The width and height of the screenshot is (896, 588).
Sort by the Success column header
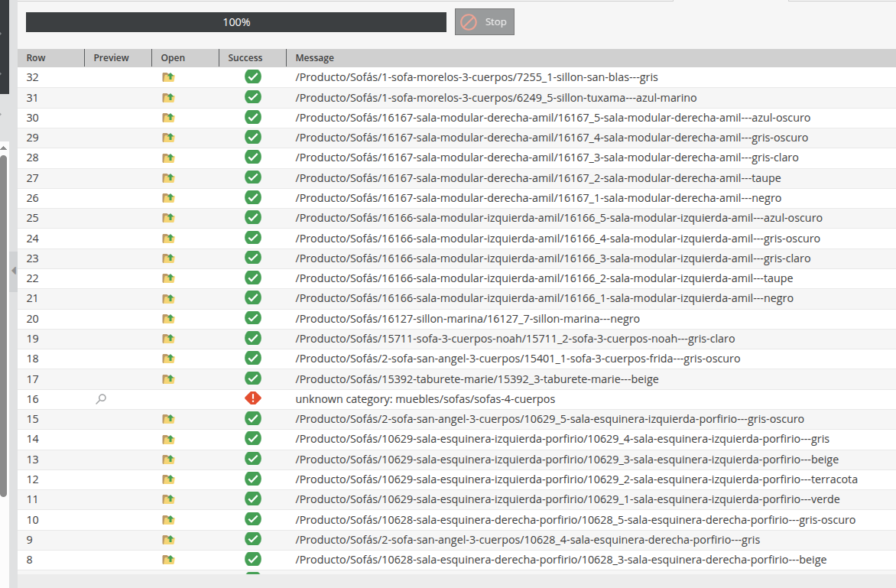click(245, 58)
